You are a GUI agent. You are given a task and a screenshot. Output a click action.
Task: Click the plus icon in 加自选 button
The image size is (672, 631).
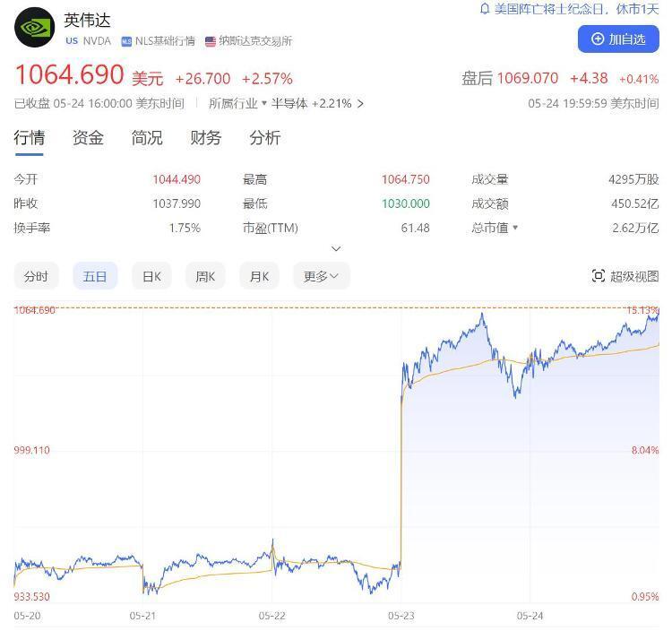pos(598,39)
